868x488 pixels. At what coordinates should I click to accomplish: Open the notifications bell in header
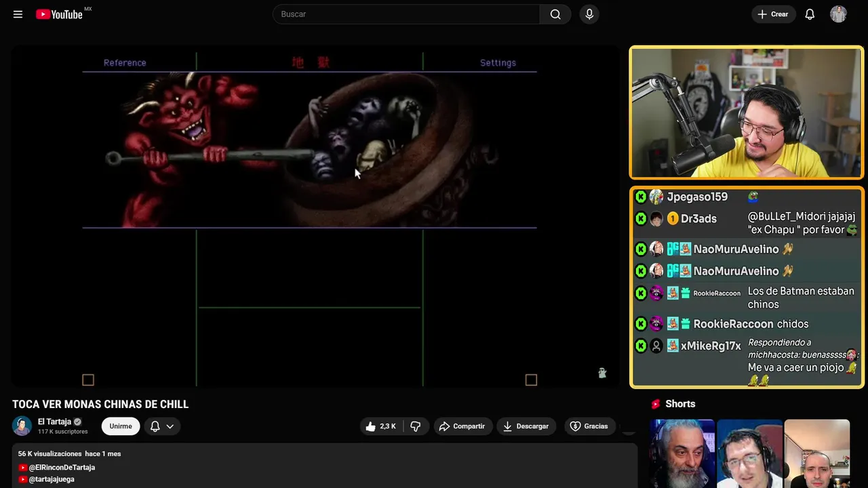pos(810,14)
